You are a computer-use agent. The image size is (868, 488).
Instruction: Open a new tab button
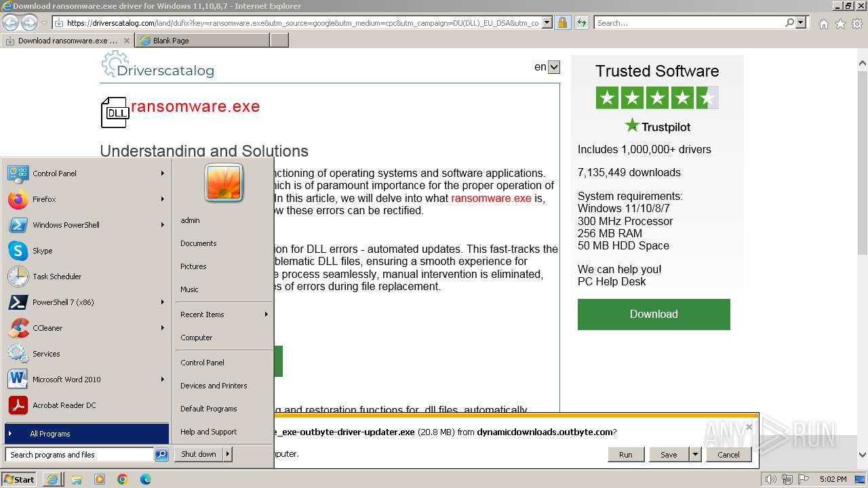tap(279, 41)
